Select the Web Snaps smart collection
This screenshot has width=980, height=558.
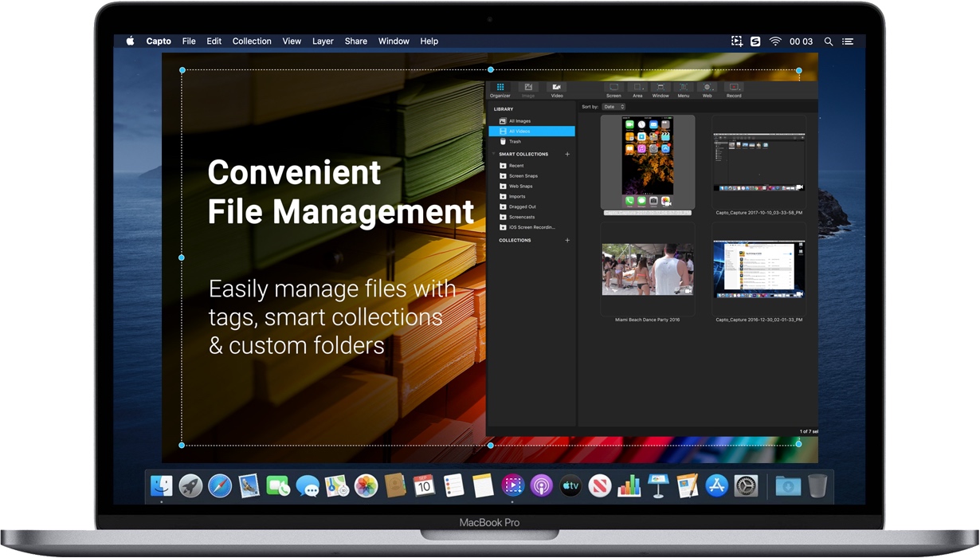coord(520,186)
